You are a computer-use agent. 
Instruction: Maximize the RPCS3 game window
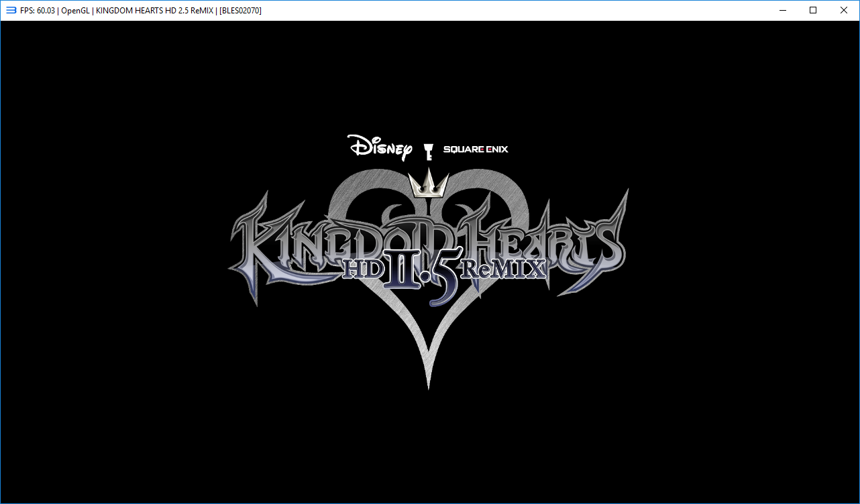click(x=813, y=10)
